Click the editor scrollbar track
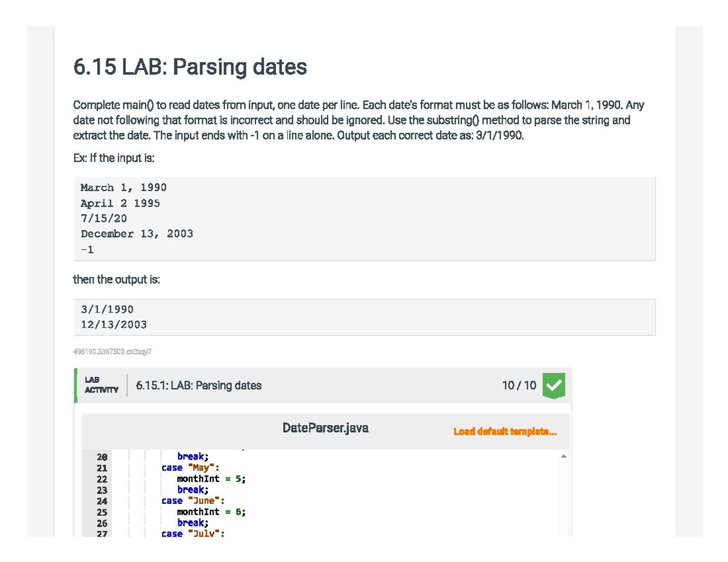728x562 pixels. coord(563,497)
